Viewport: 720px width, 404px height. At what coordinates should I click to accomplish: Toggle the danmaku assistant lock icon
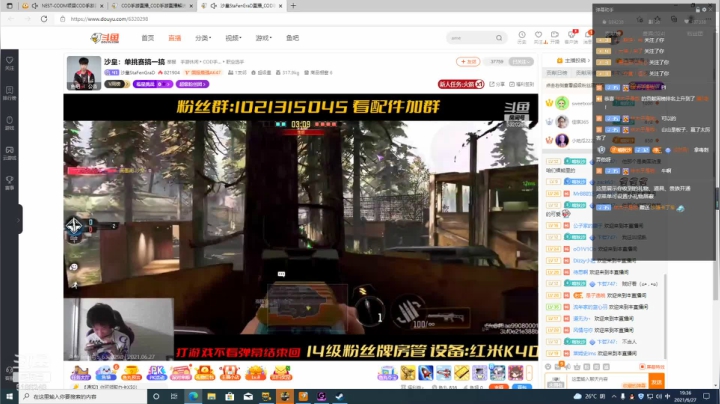coord(698,9)
